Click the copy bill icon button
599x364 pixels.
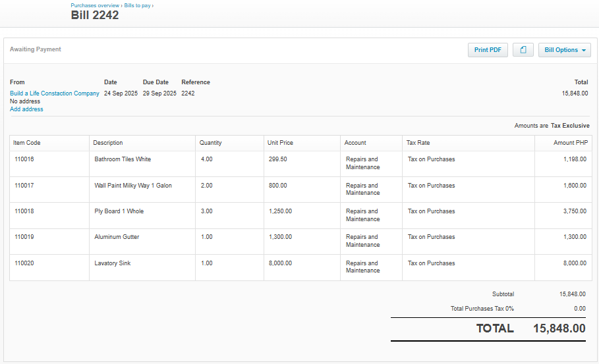pos(523,50)
